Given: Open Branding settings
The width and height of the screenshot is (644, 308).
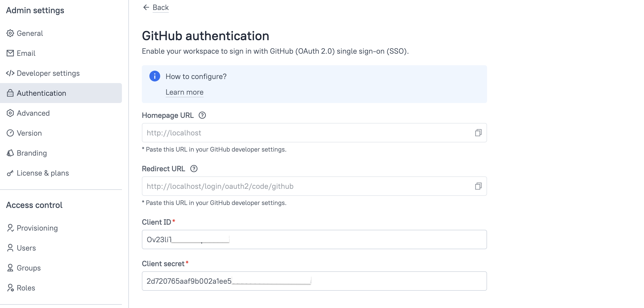Looking at the screenshot, I should tap(32, 153).
